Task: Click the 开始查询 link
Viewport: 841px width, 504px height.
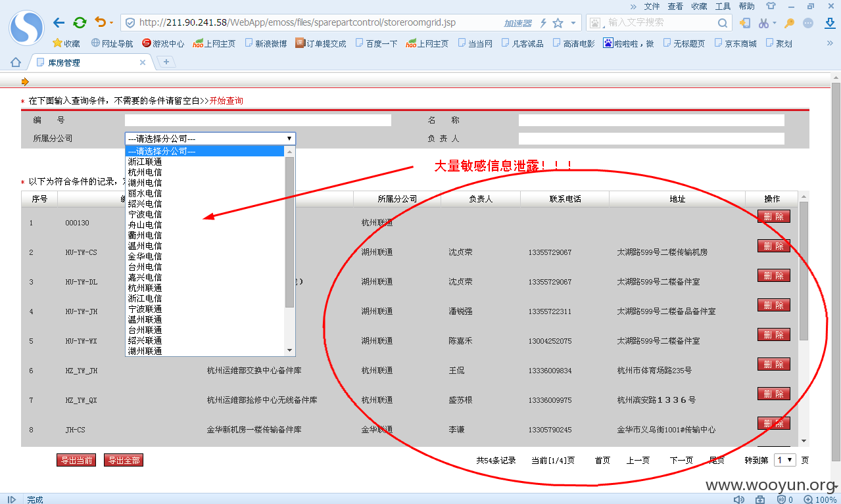Action: [226, 101]
